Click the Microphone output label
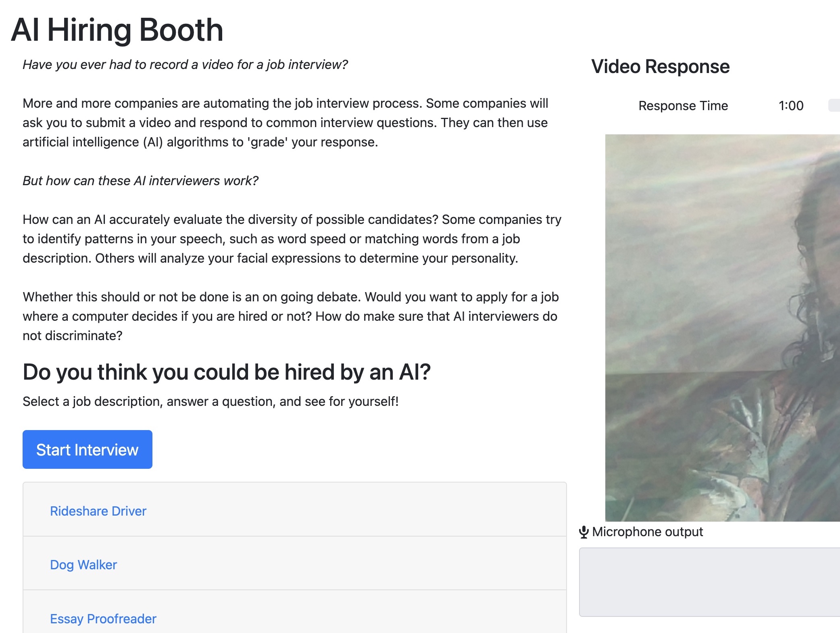The width and height of the screenshot is (840, 633). [x=647, y=532]
